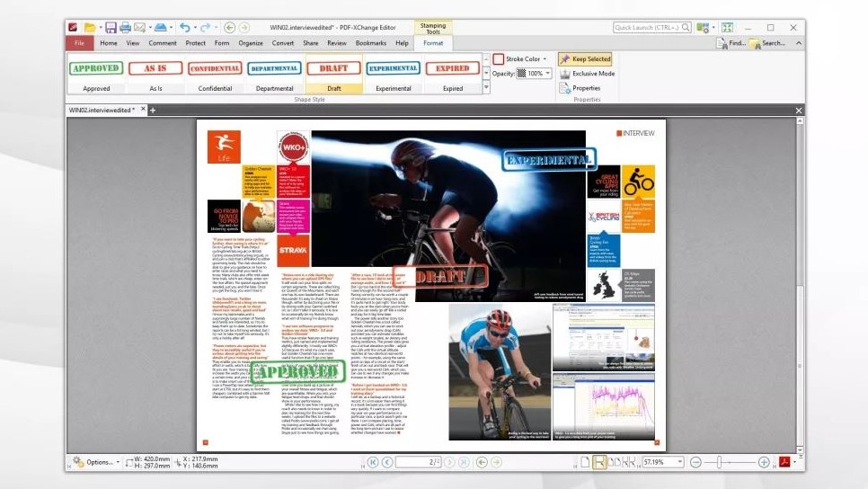Image resolution: width=868 pixels, height=489 pixels.
Task: Click the Options button in status bar
Action: point(97,462)
